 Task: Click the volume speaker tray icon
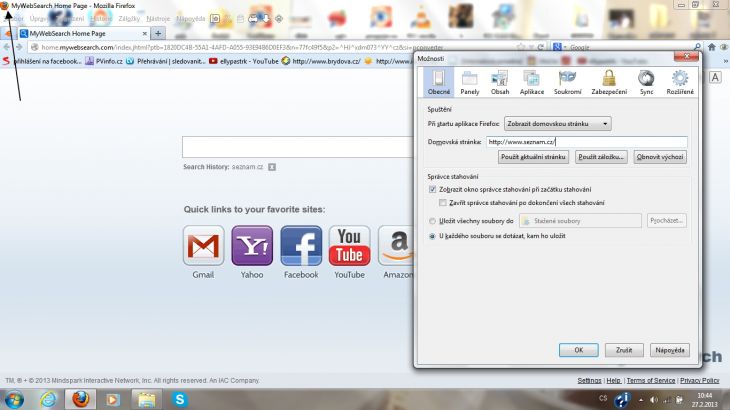(x=654, y=400)
